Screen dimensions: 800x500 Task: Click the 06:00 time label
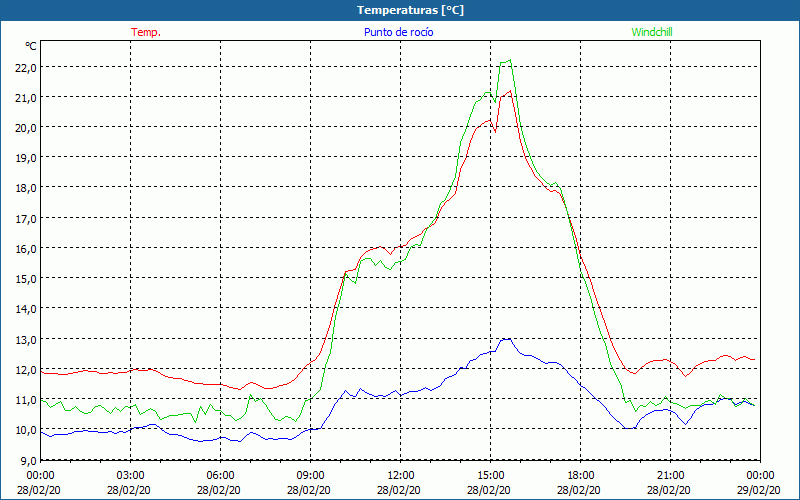pos(220,476)
